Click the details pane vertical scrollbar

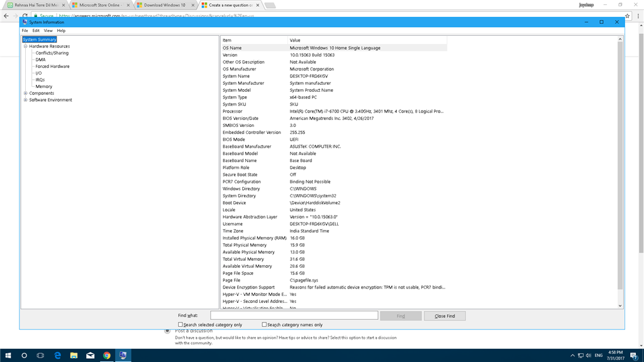(620, 166)
